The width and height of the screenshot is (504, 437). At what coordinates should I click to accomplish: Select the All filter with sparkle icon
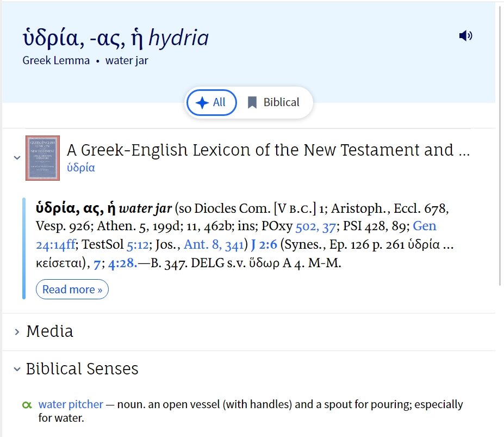(x=212, y=102)
